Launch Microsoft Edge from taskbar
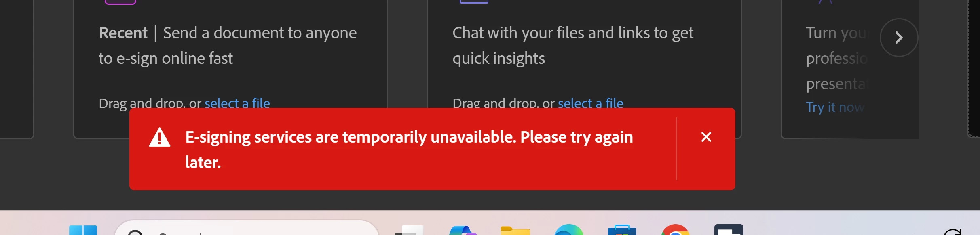The height and width of the screenshot is (235, 980). tap(569, 230)
